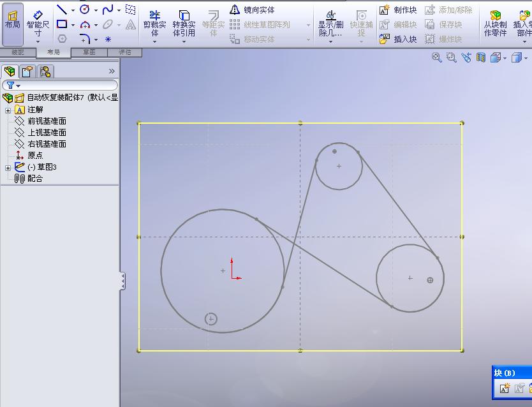Switch to the 装配 tab

[18, 52]
